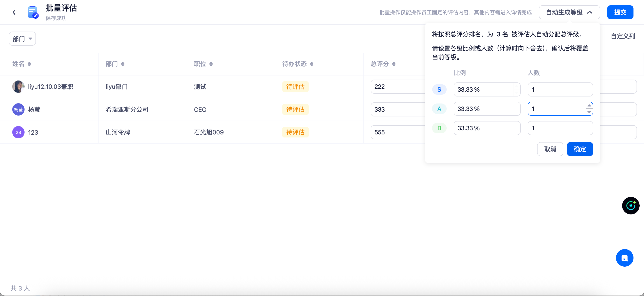Image resolution: width=644 pixels, height=296 pixels.
Task: Click the blue chat support floating button
Action: click(x=624, y=258)
